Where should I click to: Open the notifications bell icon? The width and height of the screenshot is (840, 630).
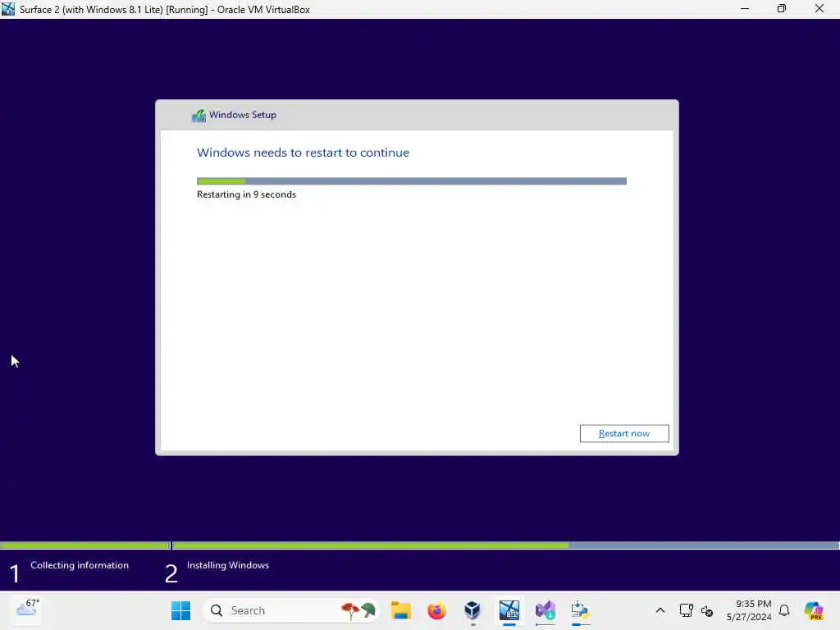pyautogui.click(x=784, y=610)
